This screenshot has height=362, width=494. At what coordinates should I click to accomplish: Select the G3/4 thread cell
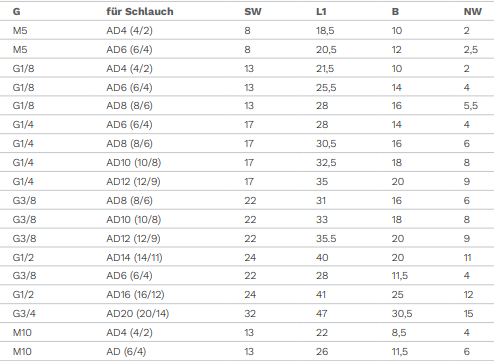[24, 314]
